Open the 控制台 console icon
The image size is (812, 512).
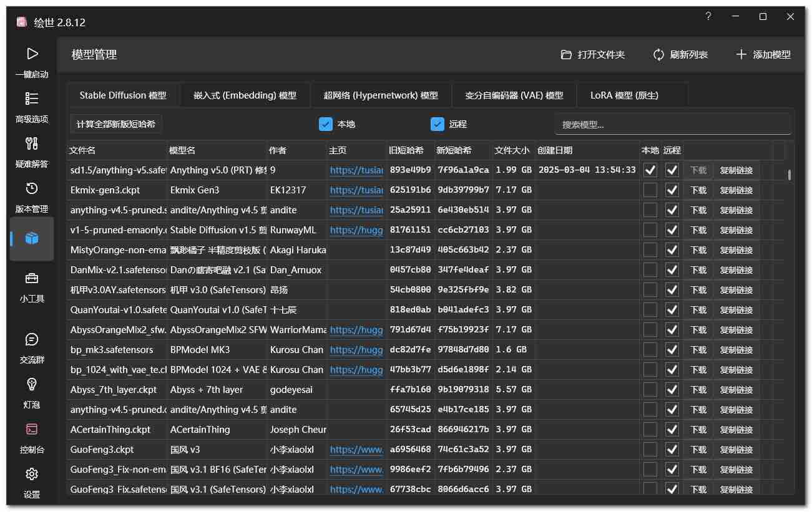click(32, 430)
